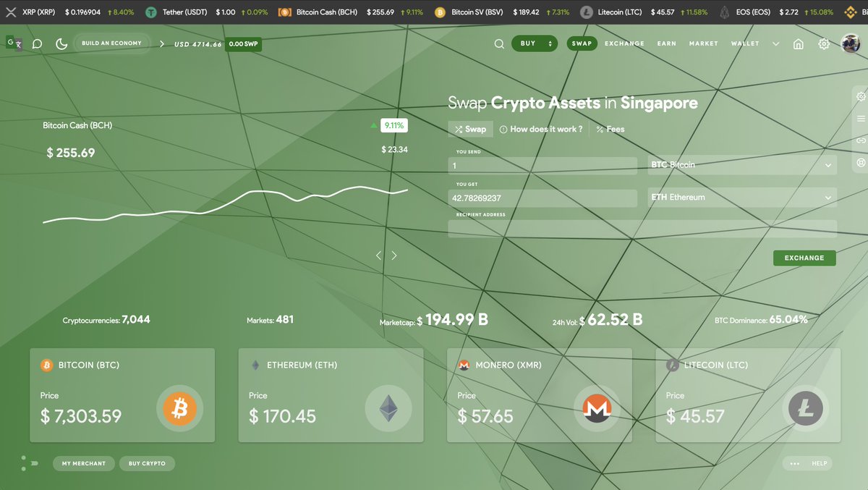Open the Buy dropdown
Image resolution: width=868 pixels, height=490 pixels.
click(x=535, y=43)
